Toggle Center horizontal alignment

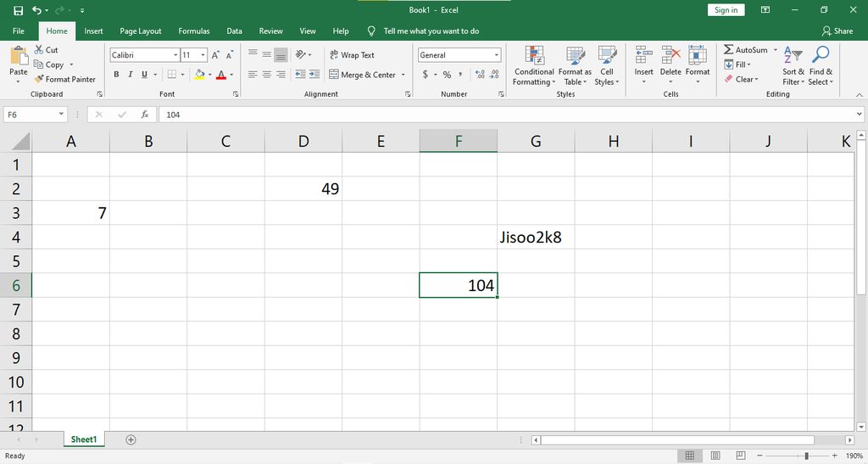(267, 74)
